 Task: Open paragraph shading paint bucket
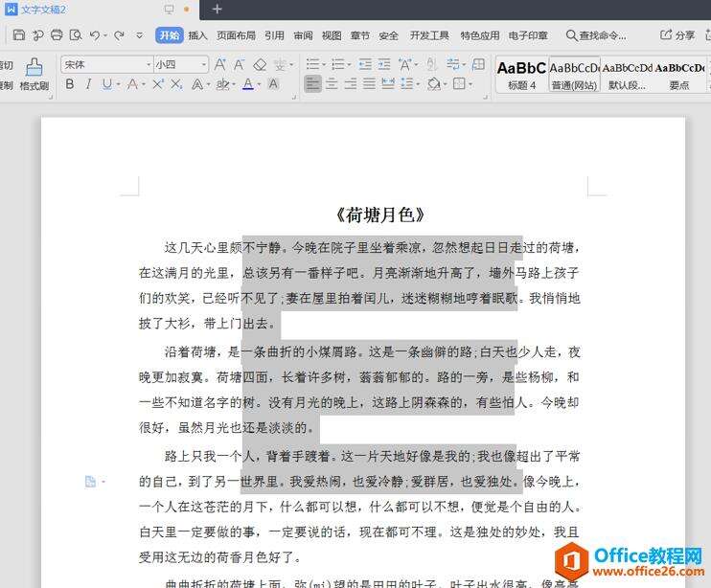tap(434, 84)
